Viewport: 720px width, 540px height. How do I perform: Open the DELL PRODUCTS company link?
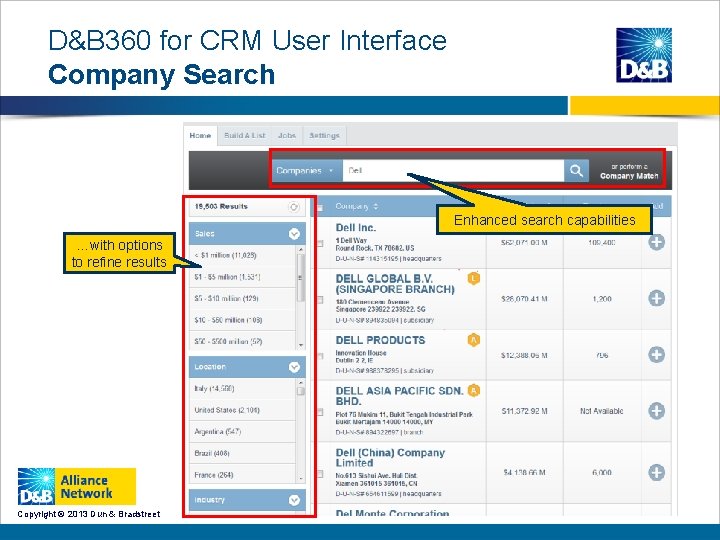(x=380, y=340)
